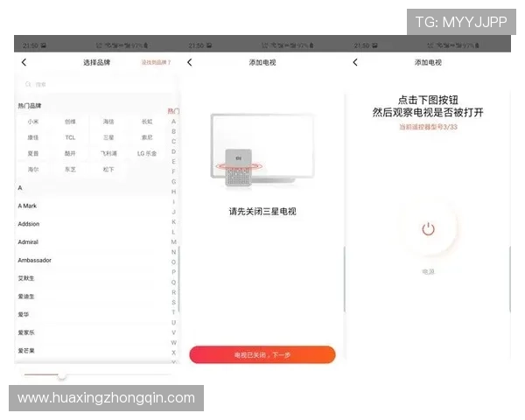Screen dimensions: 525x420
Task: Jump to letter K in the index
Action: coord(173,221)
